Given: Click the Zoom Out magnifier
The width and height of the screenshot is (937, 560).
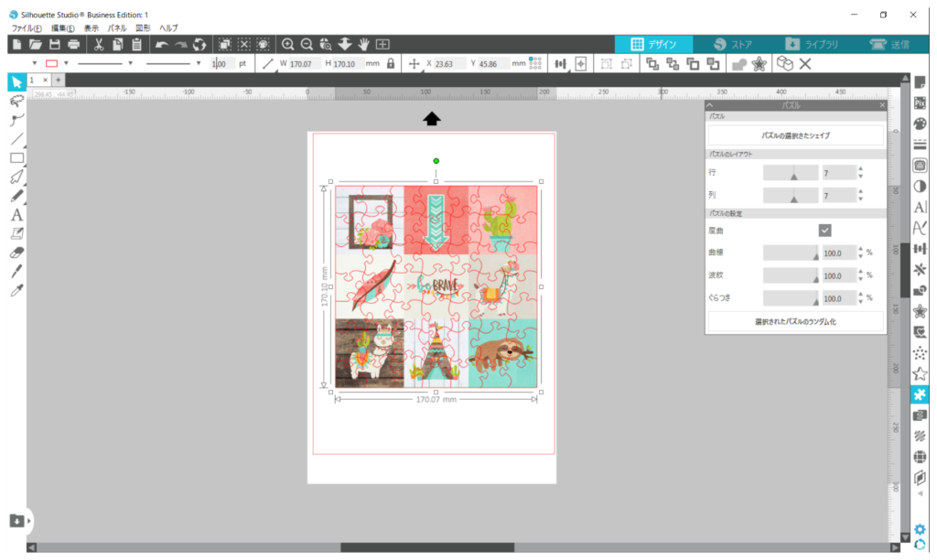Looking at the screenshot, I should point(307,44).
